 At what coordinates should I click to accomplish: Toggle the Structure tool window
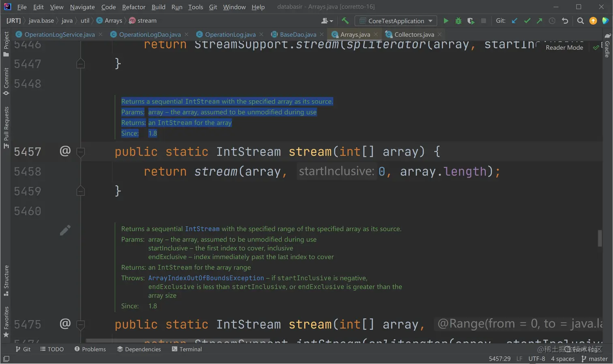[6, 280]
